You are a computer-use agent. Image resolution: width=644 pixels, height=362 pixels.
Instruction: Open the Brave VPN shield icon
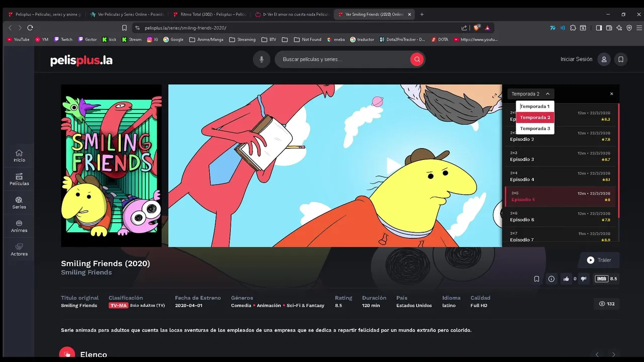point(629,28)
